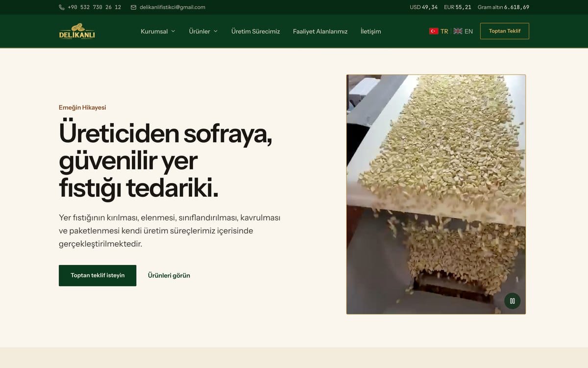588x368 pixels.
Task: Click the EUR 55,21 exchange rate
Action: (x=458, y=7)
